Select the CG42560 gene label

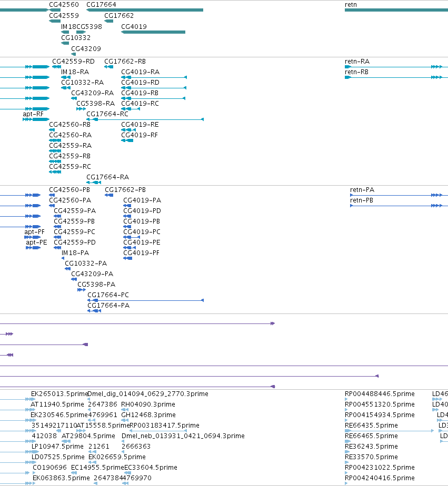pyautogui.click(x=64, y=5)
